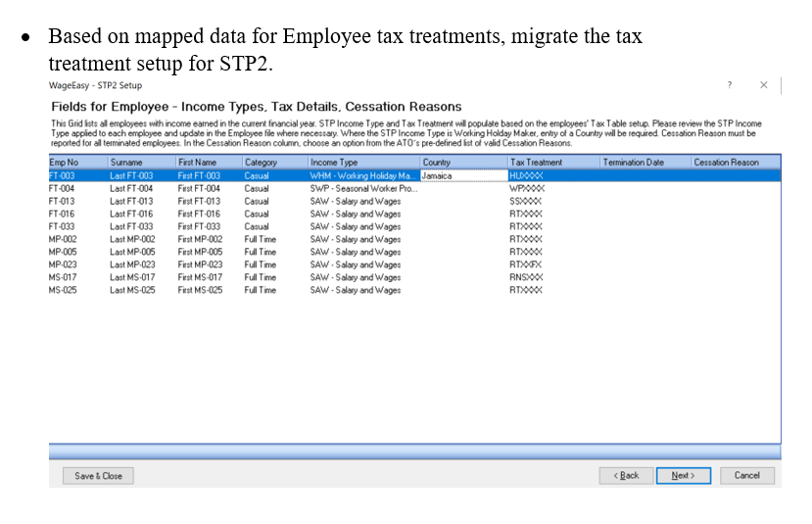
Task: Click Casual category for FT-016
Action: coord(257,214)
